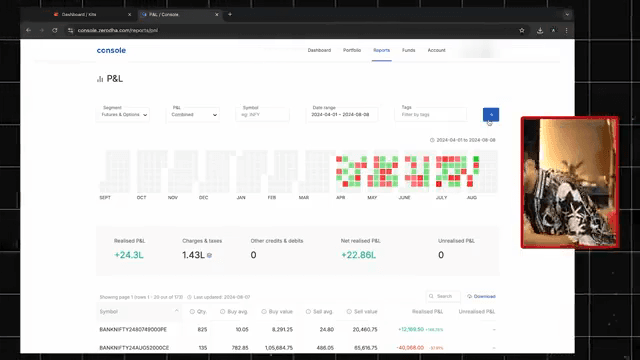Click the +22.86L net realised value
The height and width of the screenshot is (360, 640).
pyautogui.click(x=358, y=255)
